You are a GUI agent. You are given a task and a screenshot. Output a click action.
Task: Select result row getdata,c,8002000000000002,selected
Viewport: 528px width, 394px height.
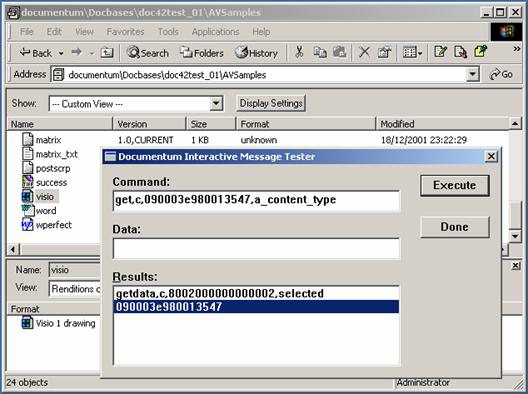point(256,293)
